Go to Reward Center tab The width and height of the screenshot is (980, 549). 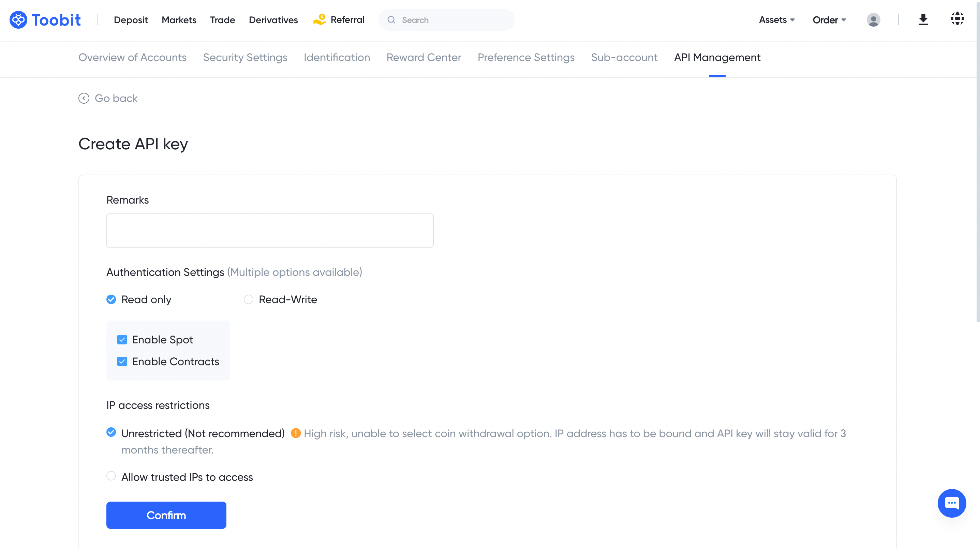click(424, 57)
